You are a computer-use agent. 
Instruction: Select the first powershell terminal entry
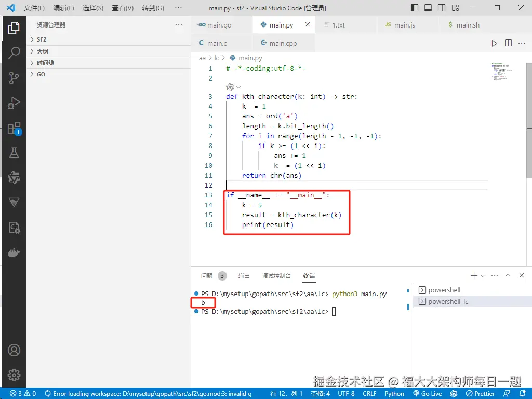(472, 290)
